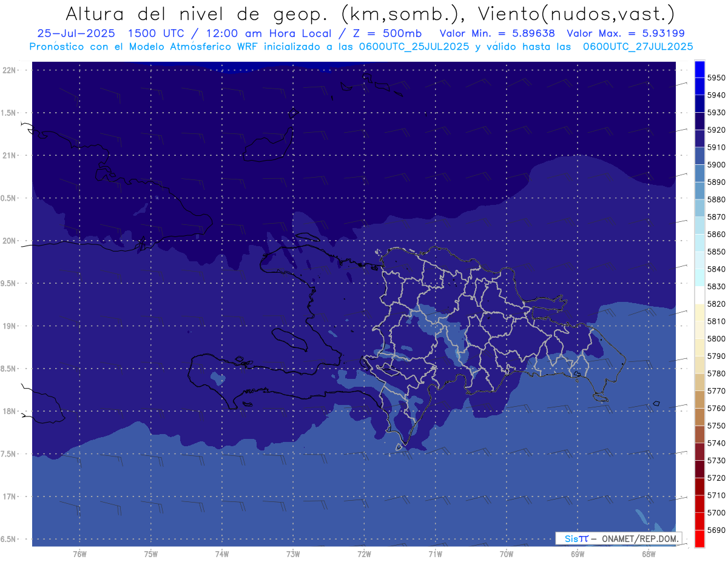Click the '18N' latitude label
Viewport: 728px width, 562px height.
pos(9,411)
